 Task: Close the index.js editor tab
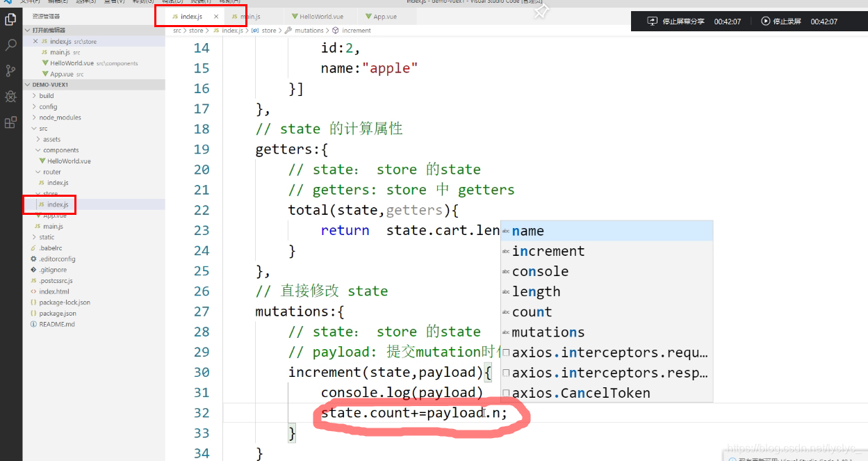[x=216, y=16]
